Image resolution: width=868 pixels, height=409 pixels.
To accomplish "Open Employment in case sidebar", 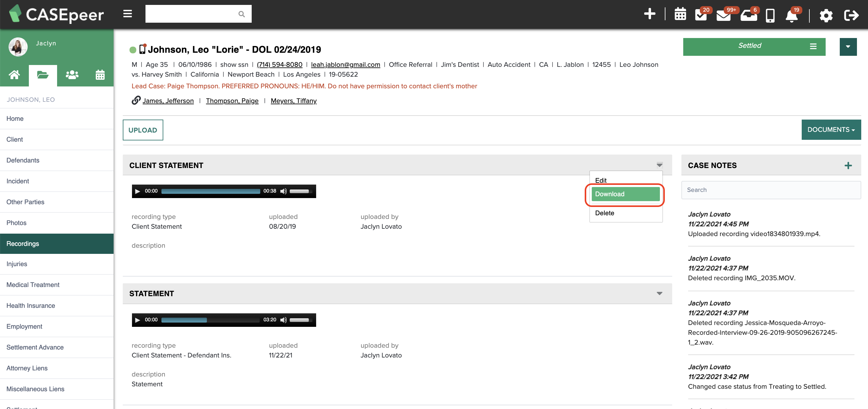I will (56, 327).
